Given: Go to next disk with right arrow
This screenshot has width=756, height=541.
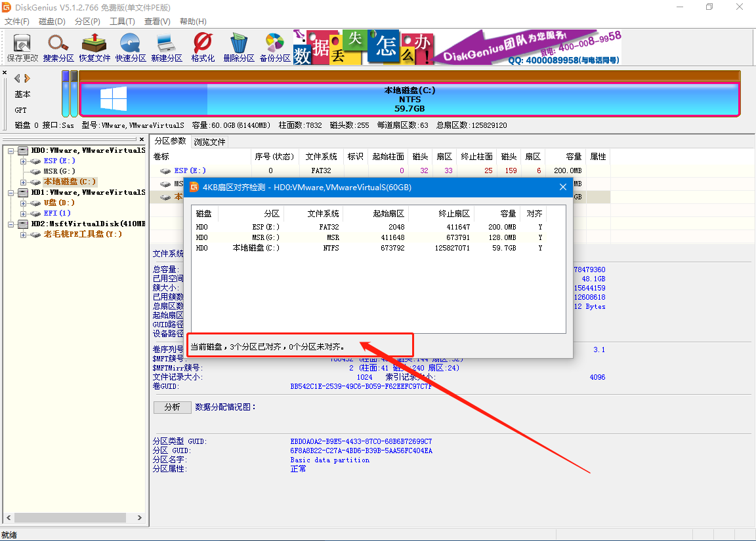Looking at the screenshot, I should click(27, 78).
